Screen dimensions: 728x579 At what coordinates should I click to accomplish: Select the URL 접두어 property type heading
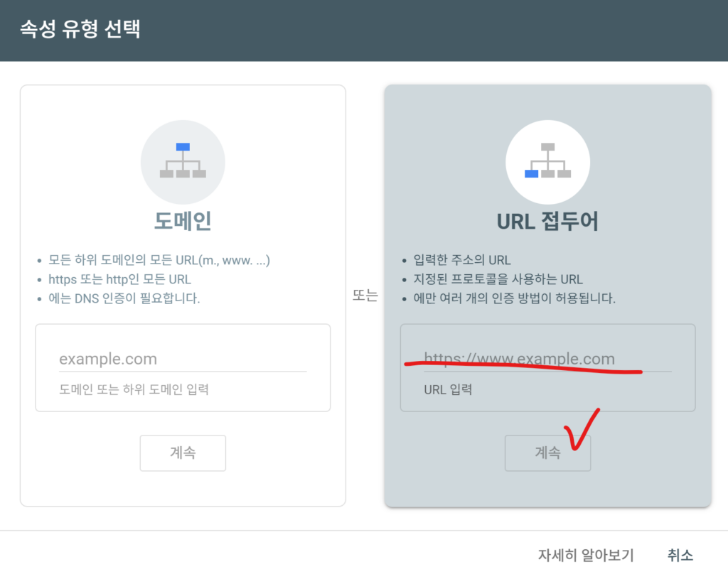[x=547, y=221]
